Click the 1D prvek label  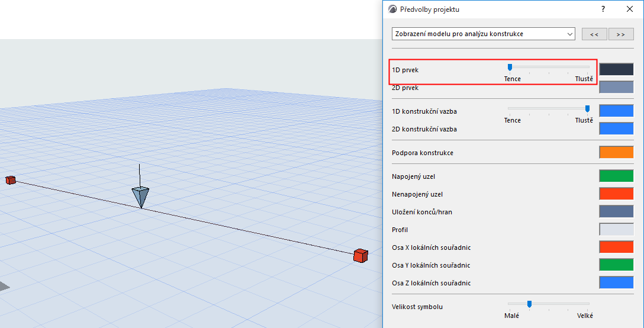tap(405, 70)
